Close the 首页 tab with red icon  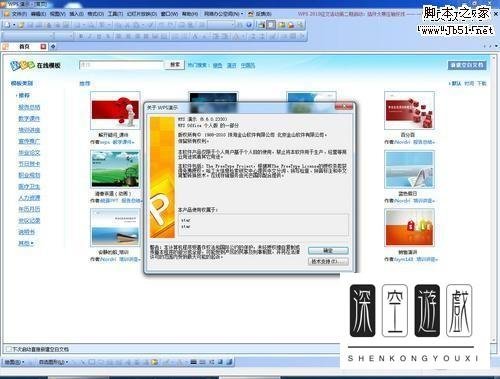(43, 47)
